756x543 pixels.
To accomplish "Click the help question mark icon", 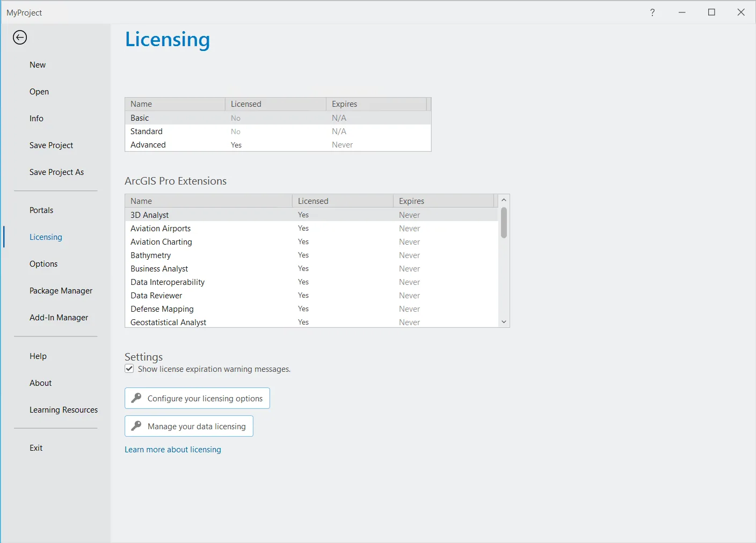I will 652,12.
